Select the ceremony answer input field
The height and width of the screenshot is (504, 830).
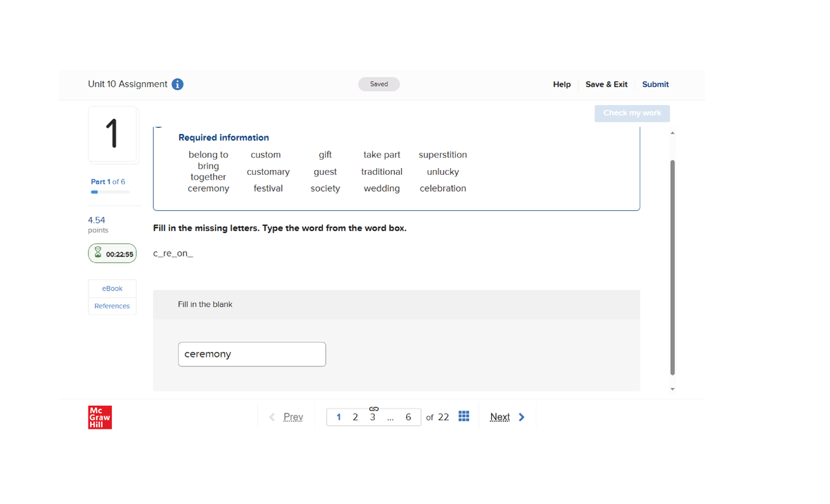252,354
